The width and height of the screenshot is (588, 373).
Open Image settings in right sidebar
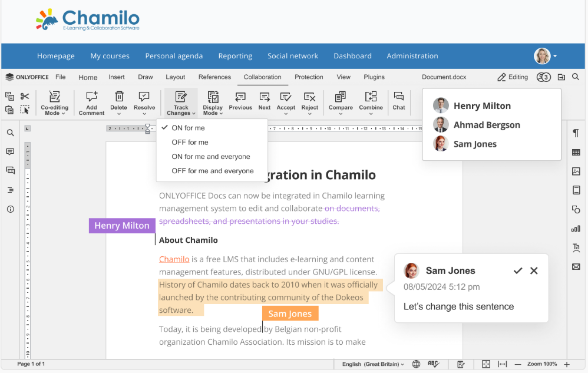pyautogui.click(x=576, y=171)
